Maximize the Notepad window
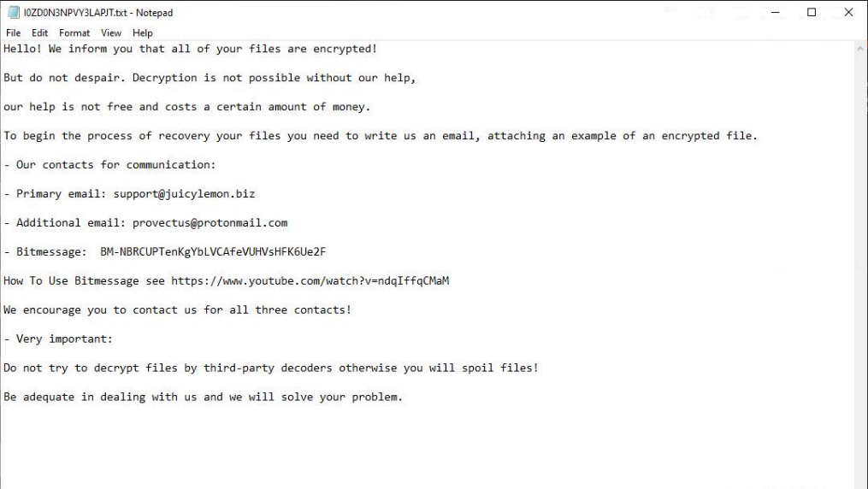Viewport: 868px width, 489px height. pyautogui.click(x=812, y=13)
